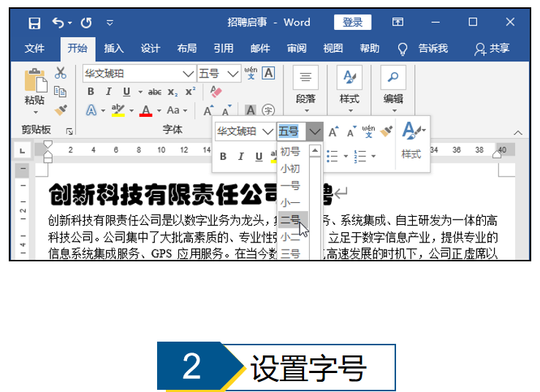Switch to the 引用 tab
540x392 pixels.
click(224, 48)
